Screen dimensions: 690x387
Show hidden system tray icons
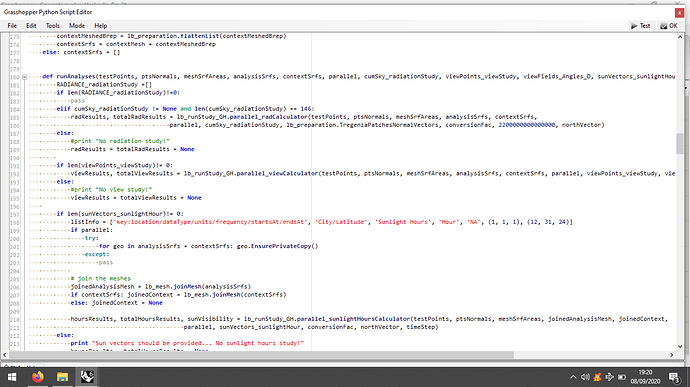click(573, 377)
